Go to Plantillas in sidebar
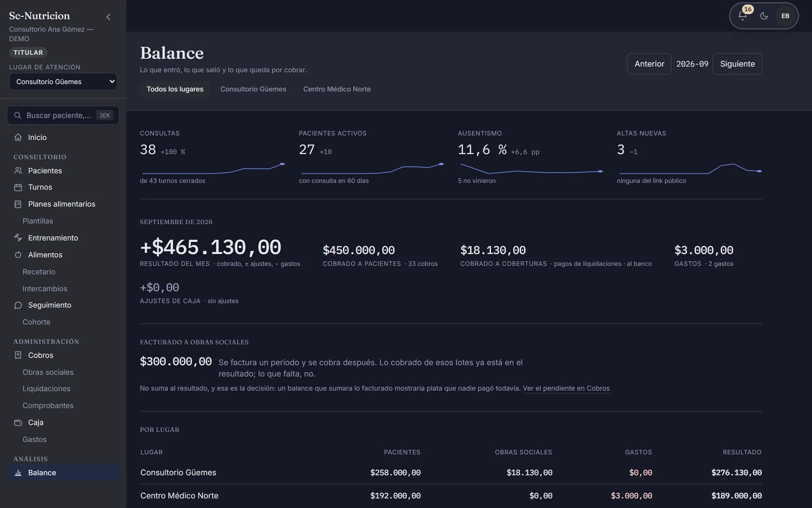The height and width of the screenshot is (508, 812). [x=38, y=221]
